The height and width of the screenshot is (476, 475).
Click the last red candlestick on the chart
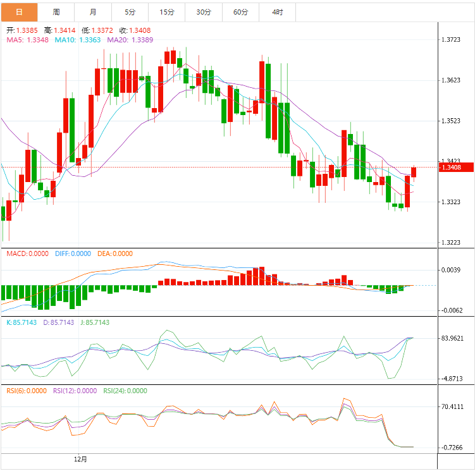(x=414, y=172)
